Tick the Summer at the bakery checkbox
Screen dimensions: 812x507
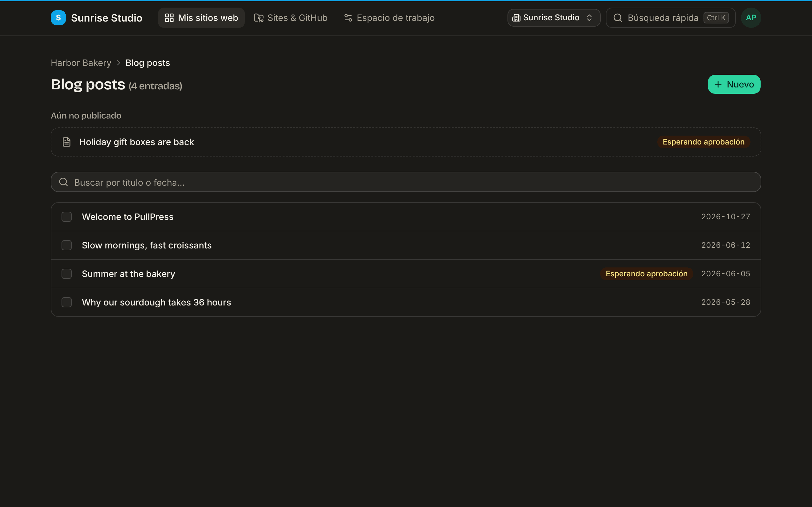coord(67,273)
